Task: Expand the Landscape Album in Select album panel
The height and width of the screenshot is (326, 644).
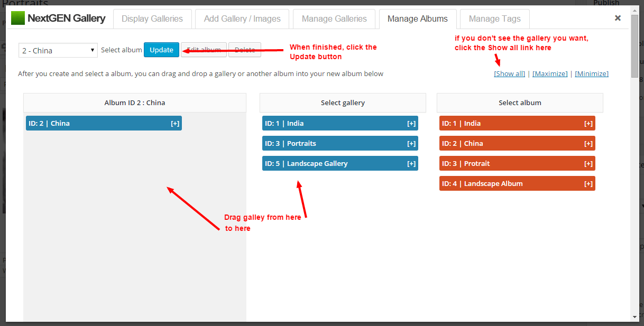Action: click(588, 183)
